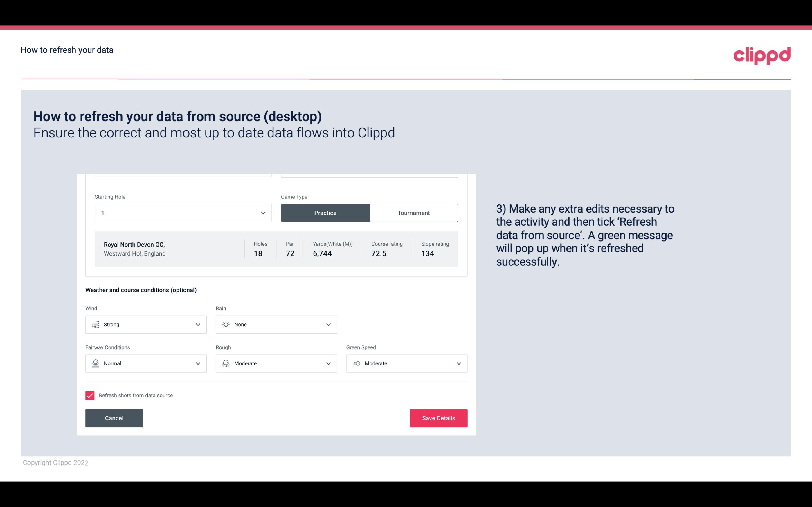This screenshot has height=507, width=812.
Task: Click the Cancel button
Action: tap(114, 418)
